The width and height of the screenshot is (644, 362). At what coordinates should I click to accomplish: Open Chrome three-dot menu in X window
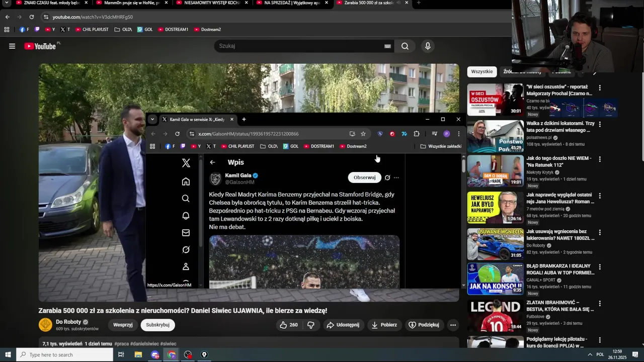[x=458, y=134]
